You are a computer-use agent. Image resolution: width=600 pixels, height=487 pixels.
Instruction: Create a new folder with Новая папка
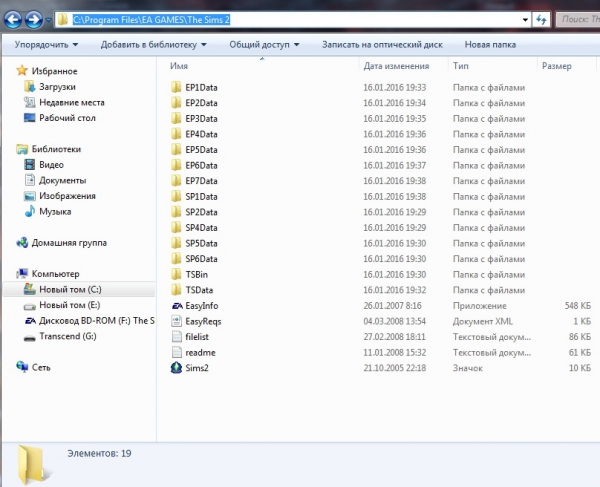pyautogui.click(x=490, y=45)
